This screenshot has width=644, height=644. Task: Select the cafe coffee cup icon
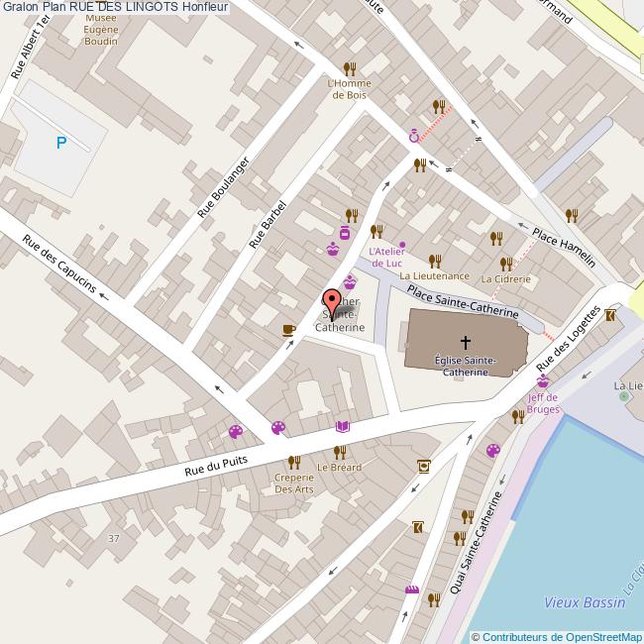[x=288, y=329]
